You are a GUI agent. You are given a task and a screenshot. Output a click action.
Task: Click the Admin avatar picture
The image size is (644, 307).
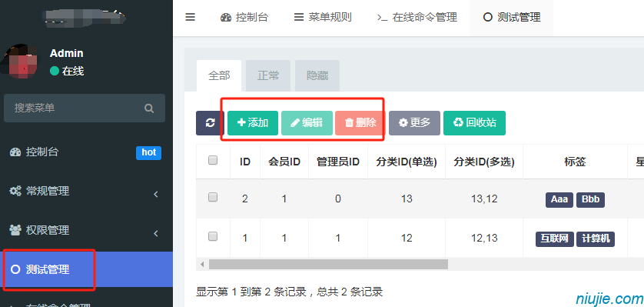pyautogui.click(x=21, y=62)
